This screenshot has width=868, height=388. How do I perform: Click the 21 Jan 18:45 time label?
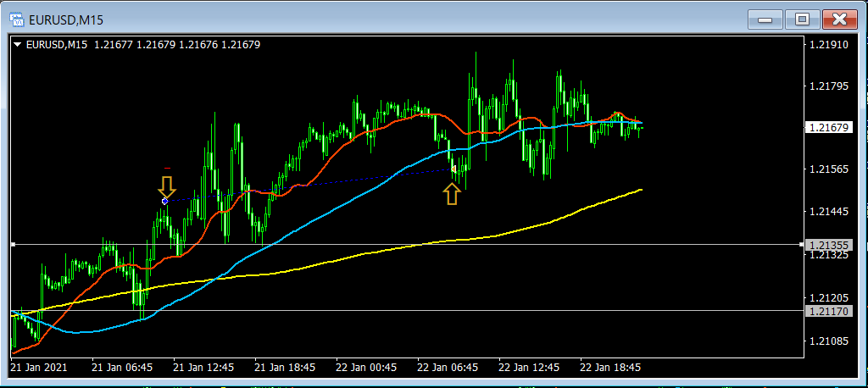(285, 367)
